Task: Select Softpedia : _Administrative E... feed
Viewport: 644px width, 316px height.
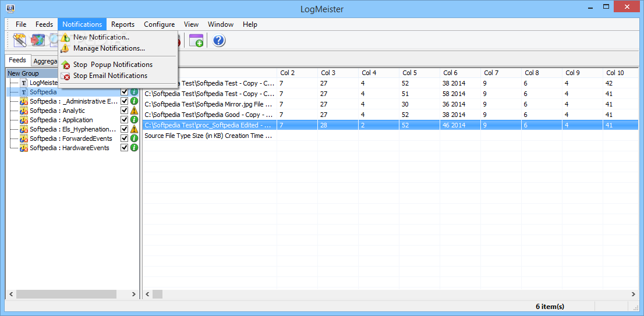Action: coord(74,101)
